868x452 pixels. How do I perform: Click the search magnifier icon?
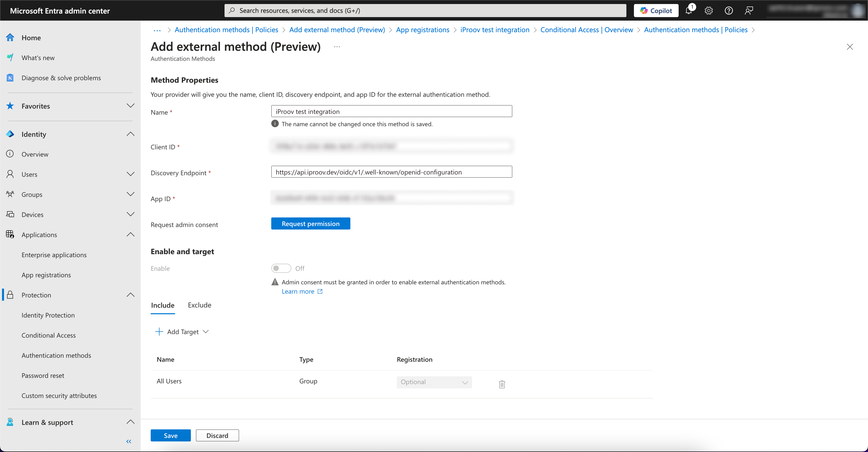232,11
